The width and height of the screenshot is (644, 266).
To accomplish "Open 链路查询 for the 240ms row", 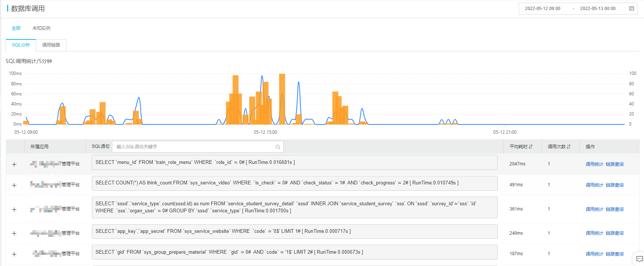I will (615, 233).
